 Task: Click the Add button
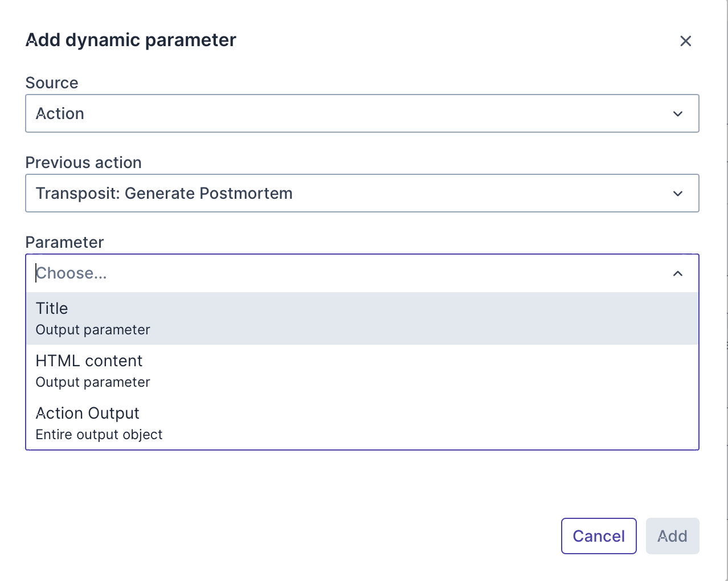click(x=672, y=536)
